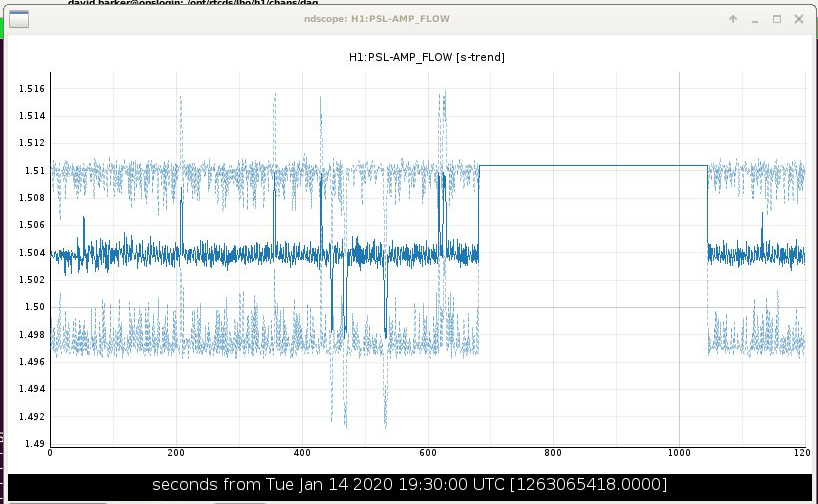Click the terminal title text behind the ndscope window
The width and height of the screenshot is (818, 504).
(193, 3)
